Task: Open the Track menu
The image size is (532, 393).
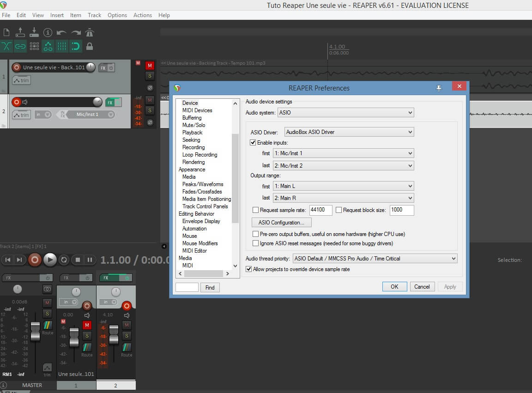Action: click(94, 15)
